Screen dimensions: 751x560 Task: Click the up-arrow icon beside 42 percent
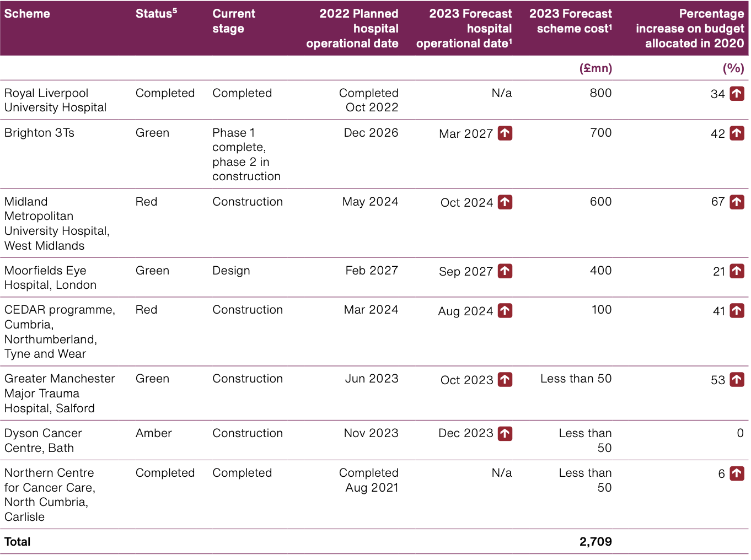click(x=737, y=133)
